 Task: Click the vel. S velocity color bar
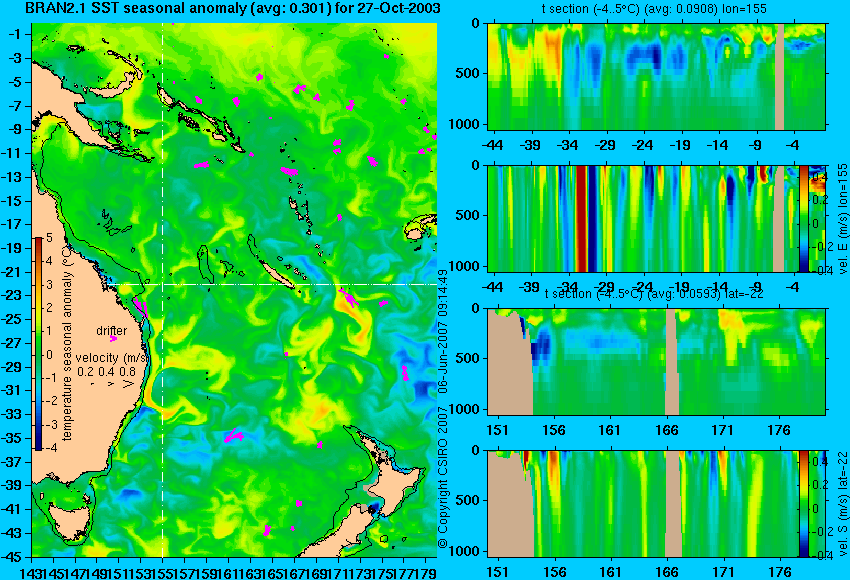pos(803,504)
